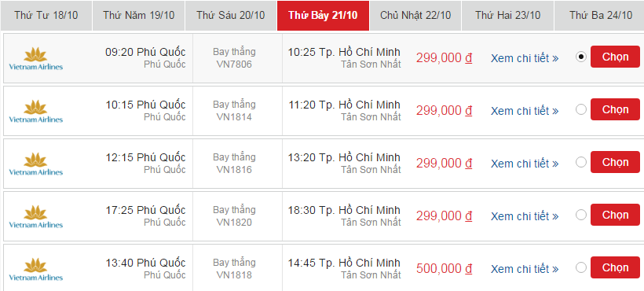The image size is (644, 291).
Task: Click Chọn button for 12:15 flight
Action: pyautogui.click(x=615, y=162)
